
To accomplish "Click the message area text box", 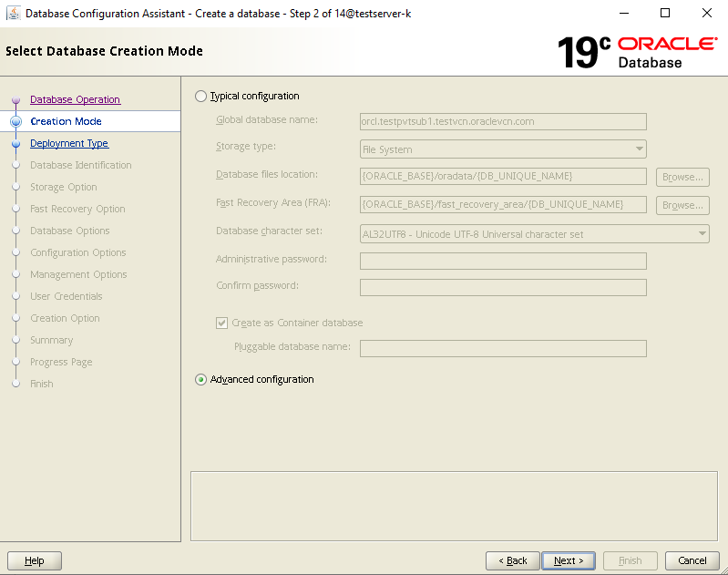I will (x=454, y=507).
